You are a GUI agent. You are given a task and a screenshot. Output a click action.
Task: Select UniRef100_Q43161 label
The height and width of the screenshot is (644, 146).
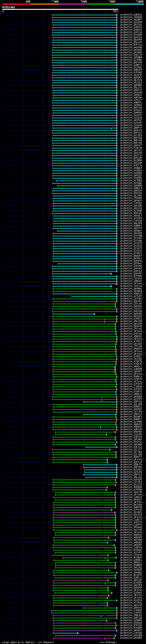[131, 344]
